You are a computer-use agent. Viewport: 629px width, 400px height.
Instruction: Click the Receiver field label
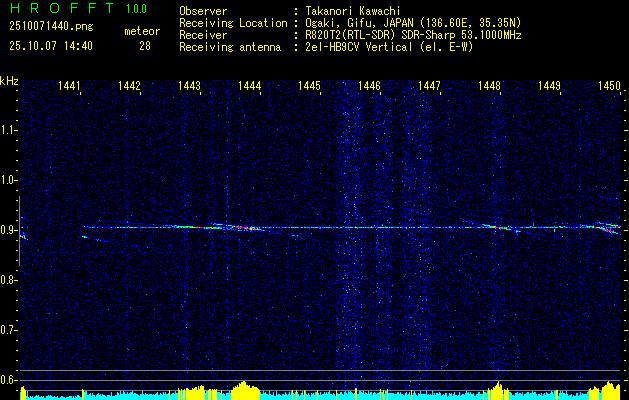203,35
